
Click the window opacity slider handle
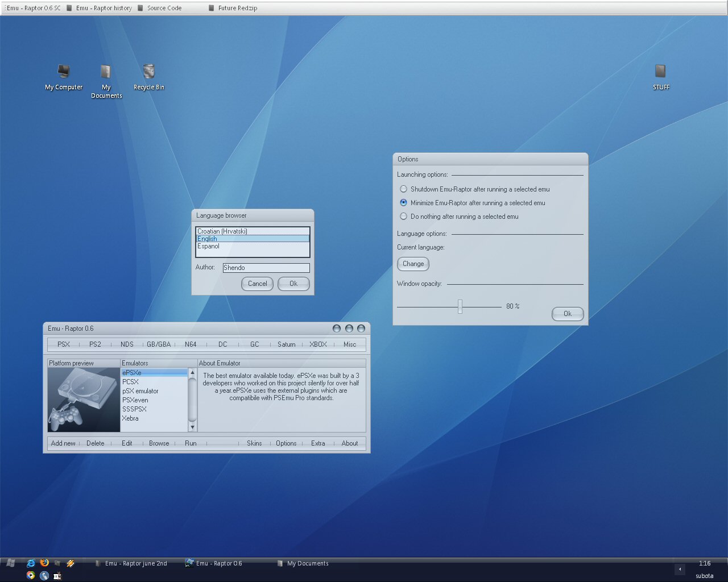pos(460,307)
